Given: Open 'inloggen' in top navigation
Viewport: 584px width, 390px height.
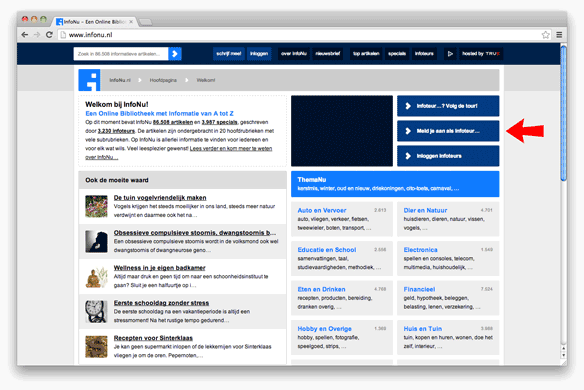Looking at the screenshot, I should (x=259, y=54).
